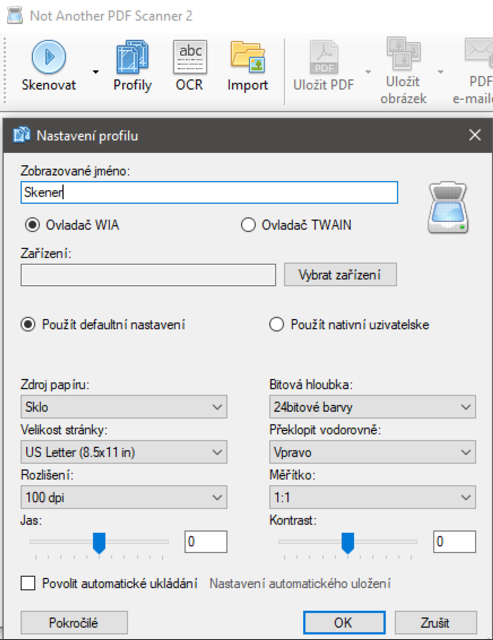
Task: Open the Bitová hloubka dropdown
Action: point(372,407)
